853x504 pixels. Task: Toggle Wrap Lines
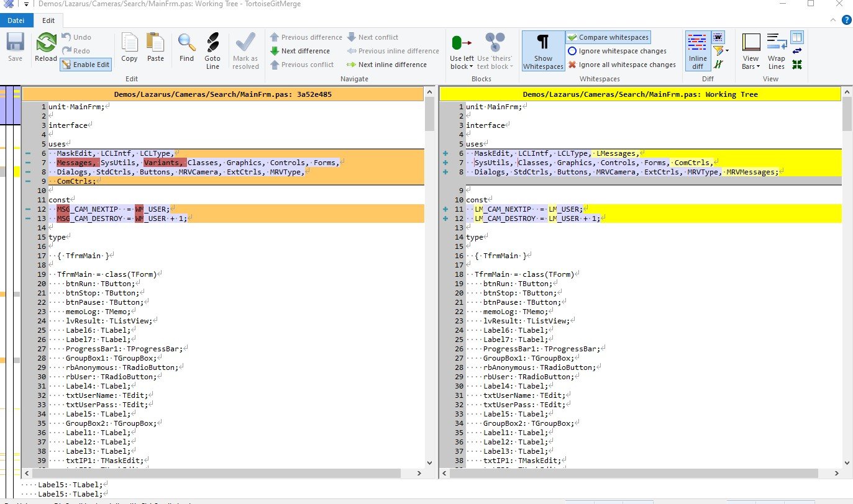(x=776, y=51)
